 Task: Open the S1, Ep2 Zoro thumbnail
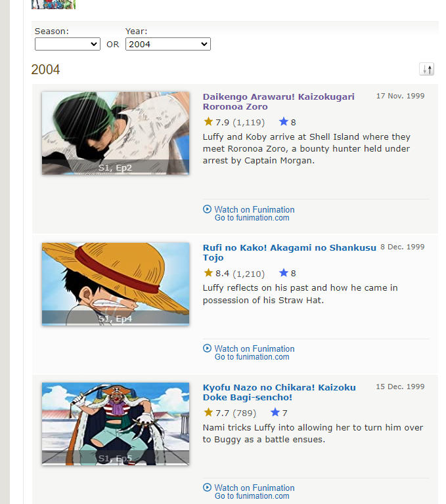coord(116,133)
